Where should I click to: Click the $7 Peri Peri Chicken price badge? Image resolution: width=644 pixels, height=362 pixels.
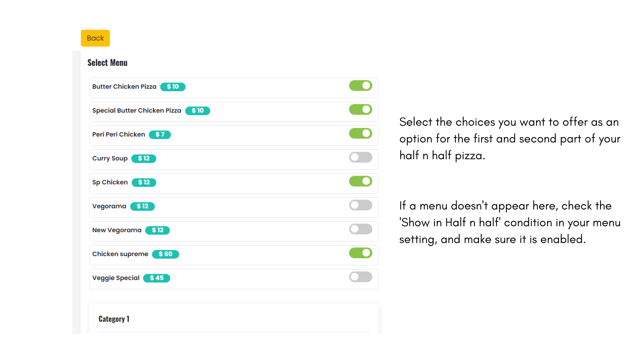(160, 135)
